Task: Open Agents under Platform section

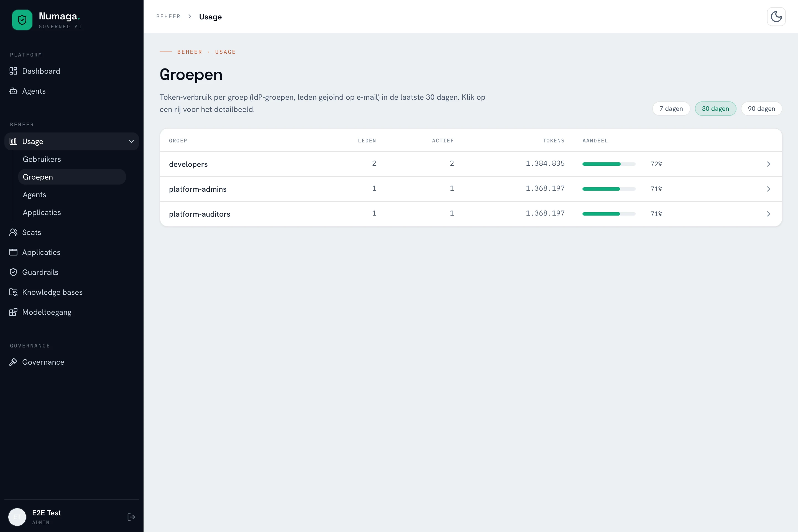Action: click(71, 91)
